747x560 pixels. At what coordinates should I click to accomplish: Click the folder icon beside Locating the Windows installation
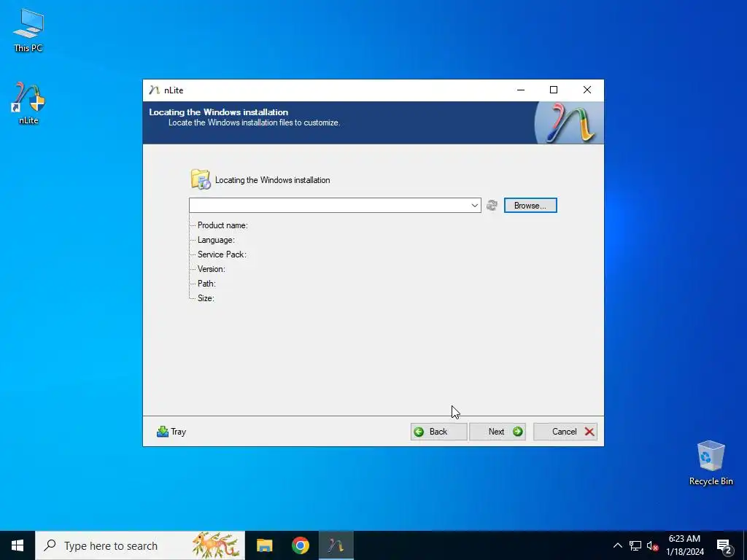tap(201, 179)
